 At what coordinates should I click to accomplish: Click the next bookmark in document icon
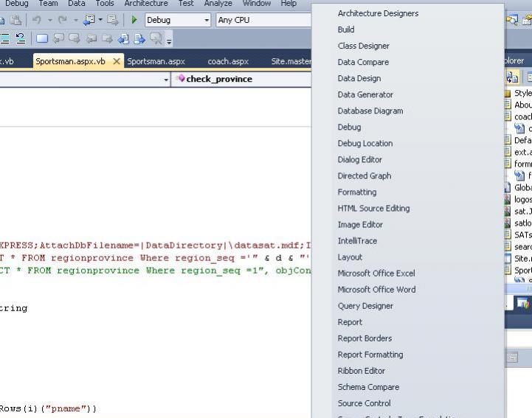pos(139,38)
